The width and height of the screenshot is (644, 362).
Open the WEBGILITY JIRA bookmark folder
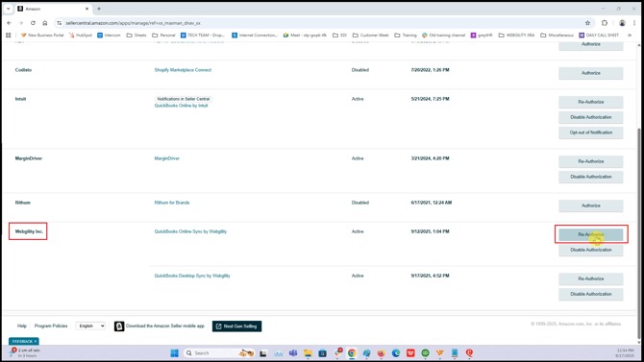tap(516, 36)
